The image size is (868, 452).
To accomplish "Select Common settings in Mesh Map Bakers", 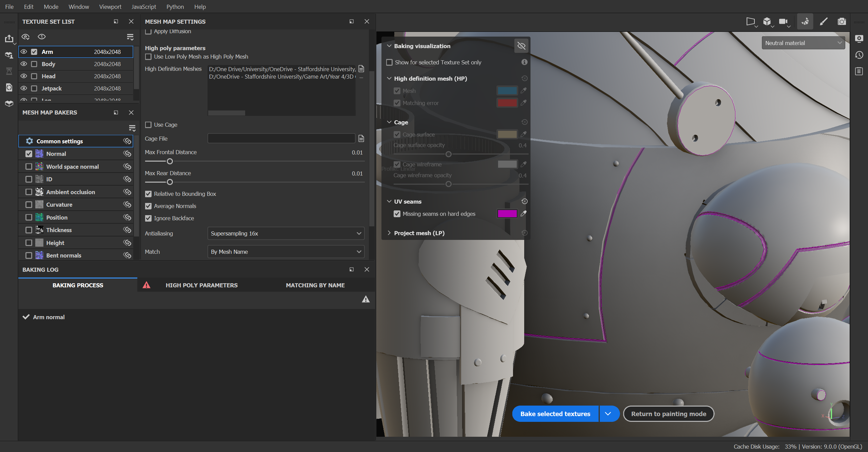I will click(x=76, y=141).
